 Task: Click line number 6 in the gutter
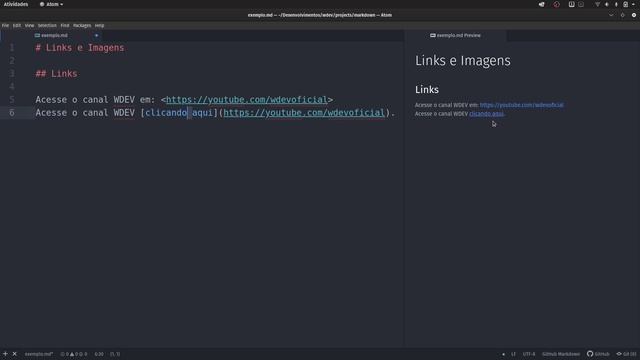12,113
